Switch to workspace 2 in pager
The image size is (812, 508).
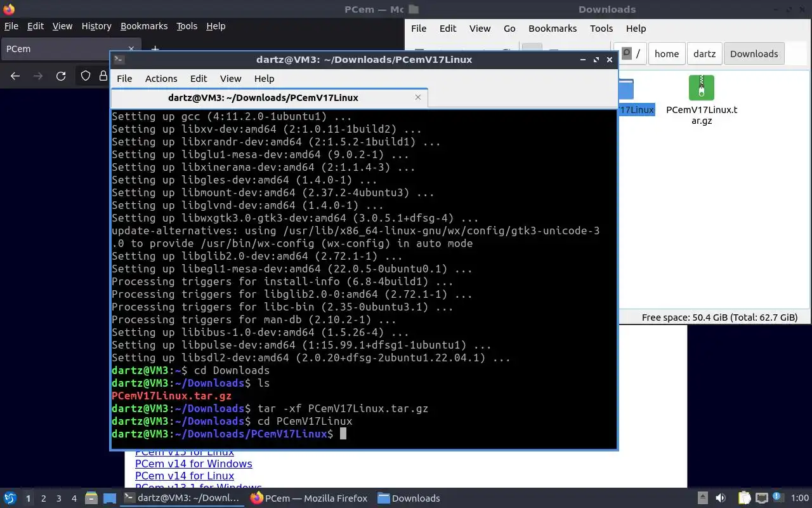coord(43,498)
